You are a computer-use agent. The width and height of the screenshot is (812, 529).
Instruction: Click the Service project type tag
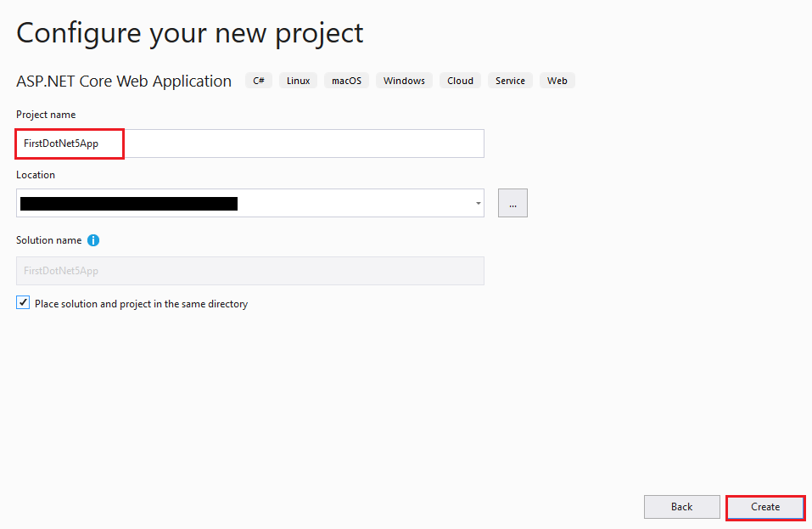(x=510, y=80)
